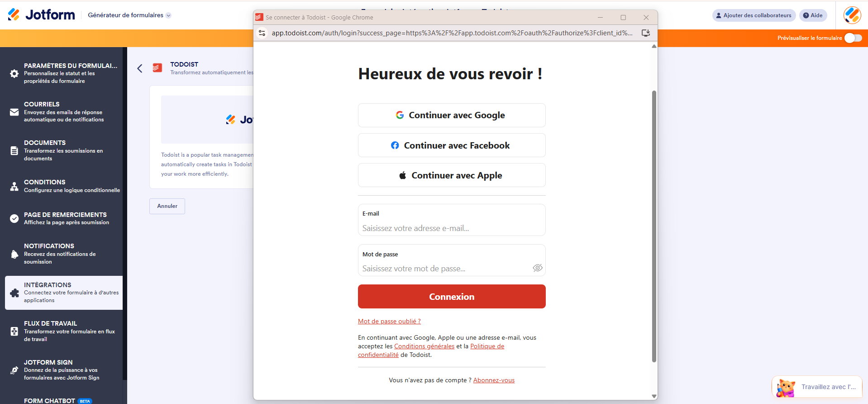Open the Jotform user avatar menu
Screen dimensions: 868x404
(852, 15)
